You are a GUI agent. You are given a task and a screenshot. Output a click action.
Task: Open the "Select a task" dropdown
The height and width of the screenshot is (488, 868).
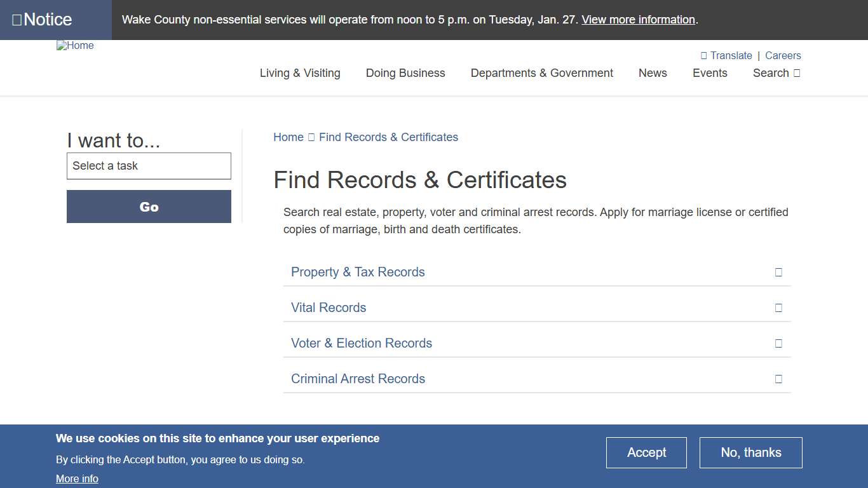tap(149, 166)
